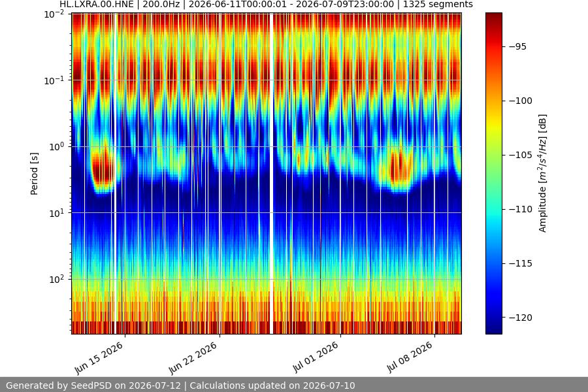Click the 10^-1 period tick label
The image size is (588, 392).
click(54, 80)
